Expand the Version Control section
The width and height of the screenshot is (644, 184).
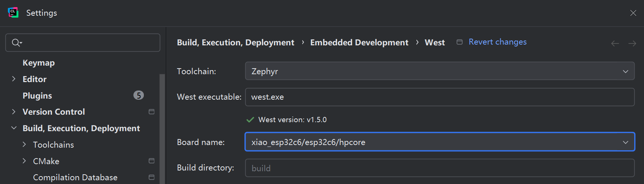coord(14,112)
